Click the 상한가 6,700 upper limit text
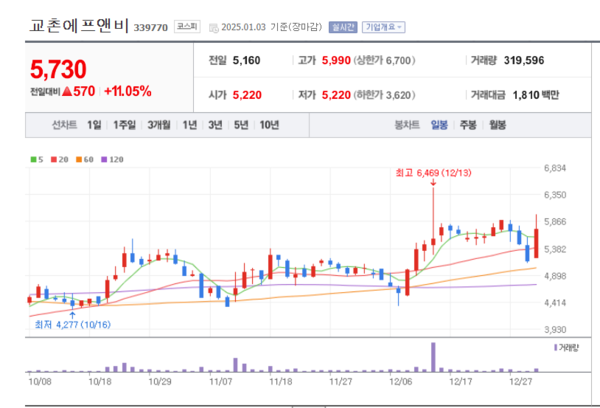 coord(384,60)
